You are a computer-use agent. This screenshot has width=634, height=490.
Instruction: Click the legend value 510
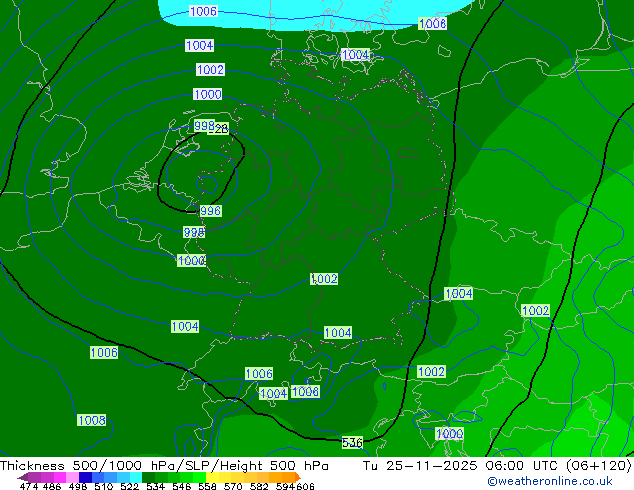click(x=104, y=486)
